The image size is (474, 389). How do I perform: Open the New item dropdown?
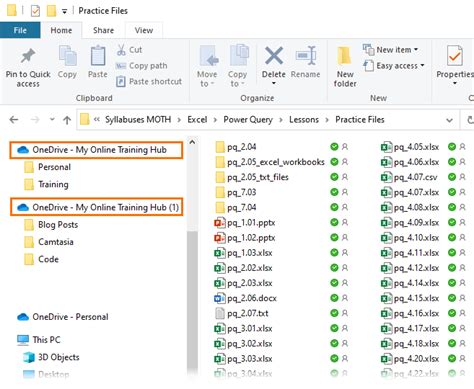point(390,50)
